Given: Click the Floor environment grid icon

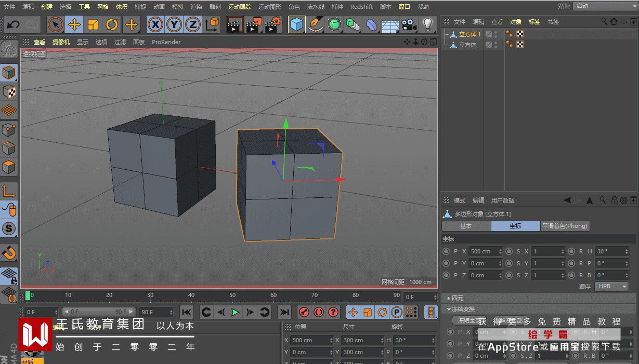Looking at the screenshot, I should (x=390, y=24).
